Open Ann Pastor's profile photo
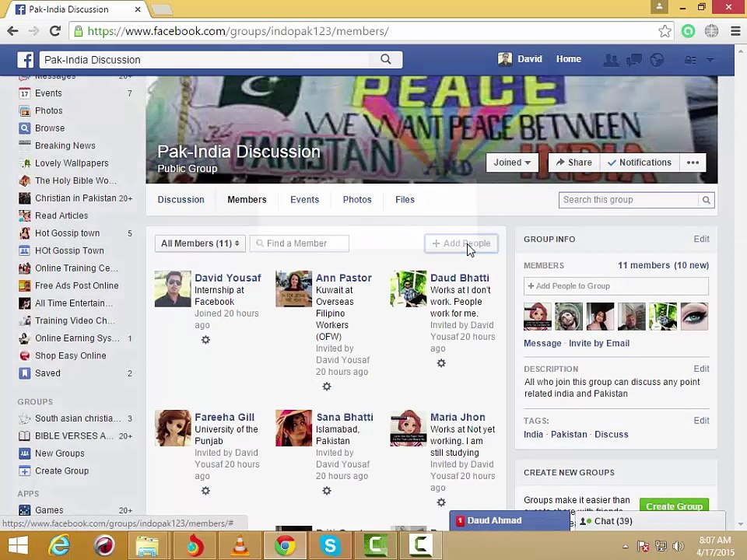The width and height of the screenshot is (747, 560). point(294,289)
